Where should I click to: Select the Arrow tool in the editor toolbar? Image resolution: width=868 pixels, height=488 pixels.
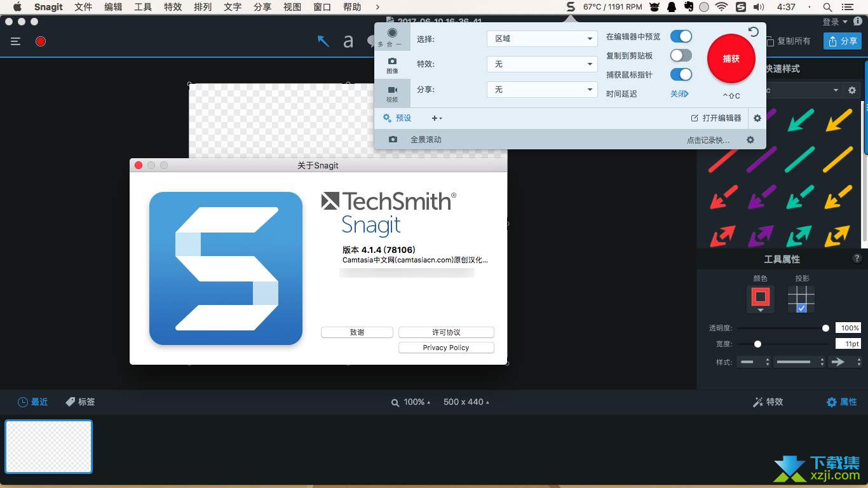point(323,41)
